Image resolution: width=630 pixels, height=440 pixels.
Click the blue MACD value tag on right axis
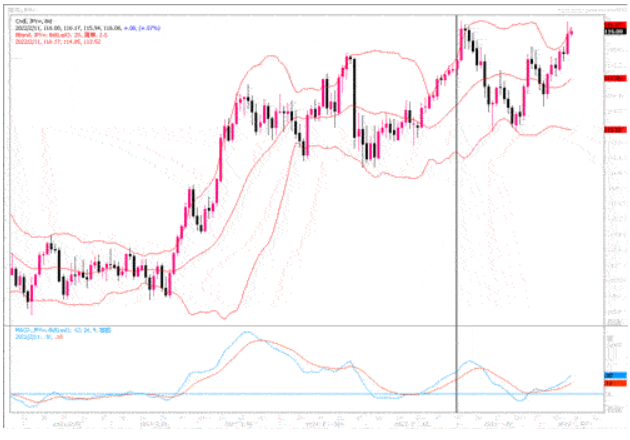[615, 375]
